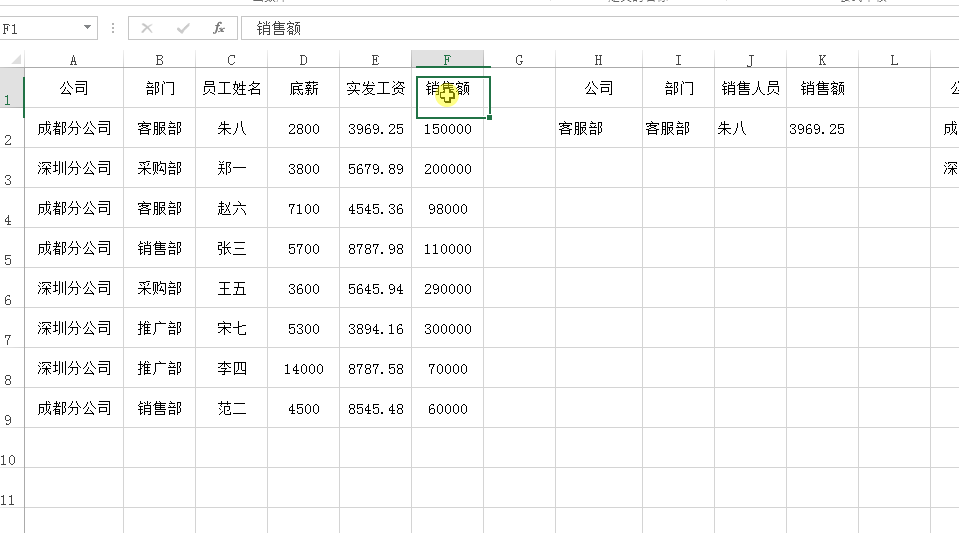Image resolution: width=959 pixels, height=533 pixels.
Task: Select column C header
Action: tap(231, 60)
